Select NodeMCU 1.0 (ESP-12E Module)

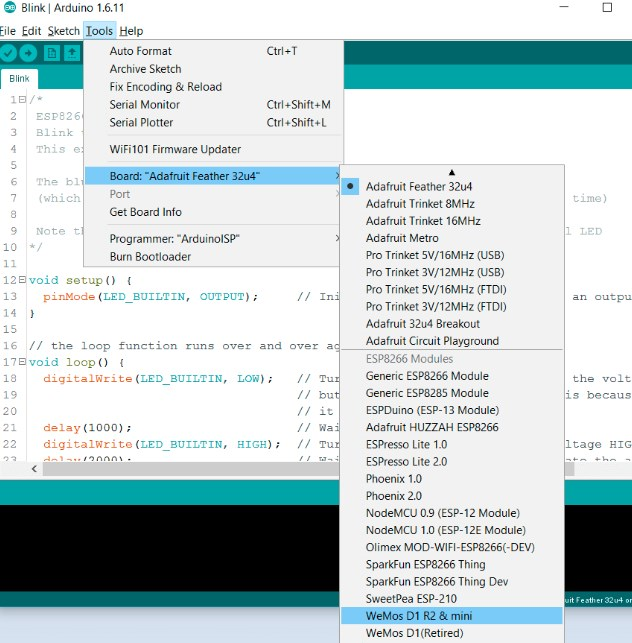tap(453, 530)
